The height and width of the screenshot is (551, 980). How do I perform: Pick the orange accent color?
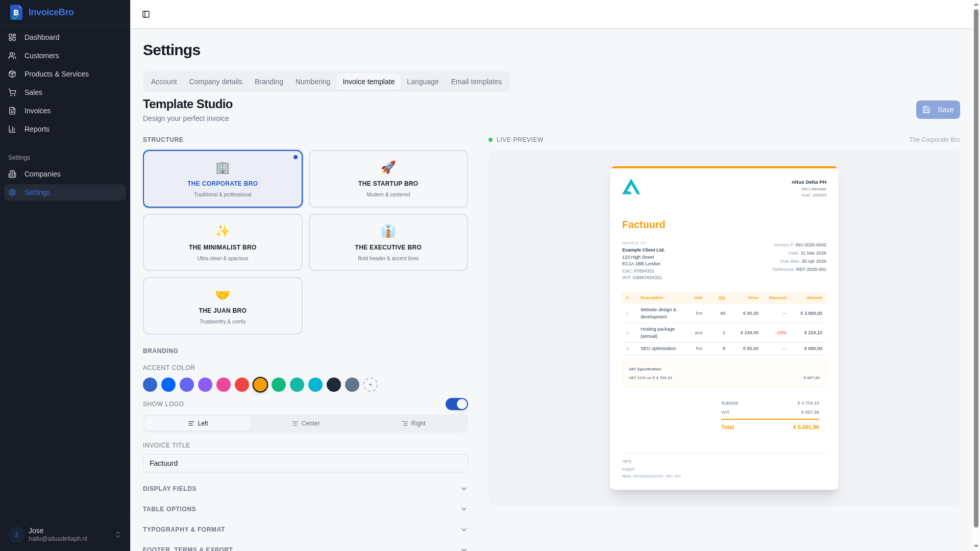click(x=260, y=385)
